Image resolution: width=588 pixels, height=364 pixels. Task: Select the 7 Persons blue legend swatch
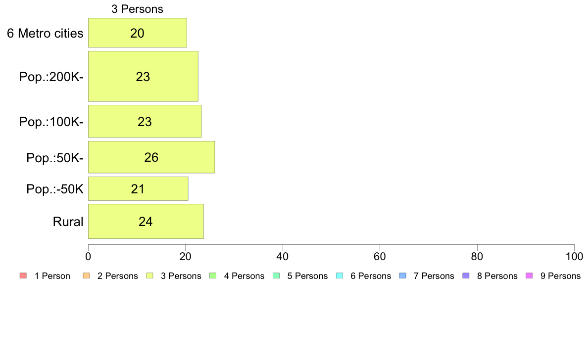(402, 276)
